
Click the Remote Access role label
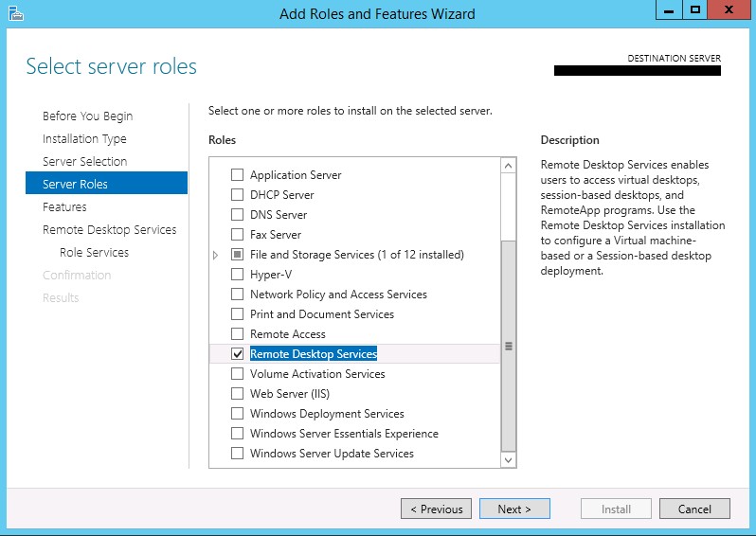click(288, 334)
